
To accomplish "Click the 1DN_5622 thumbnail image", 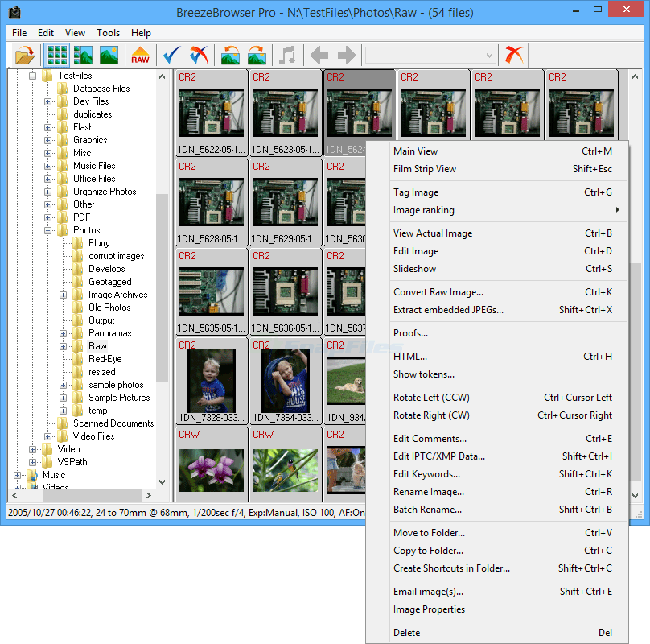I will tap(211, 113).
